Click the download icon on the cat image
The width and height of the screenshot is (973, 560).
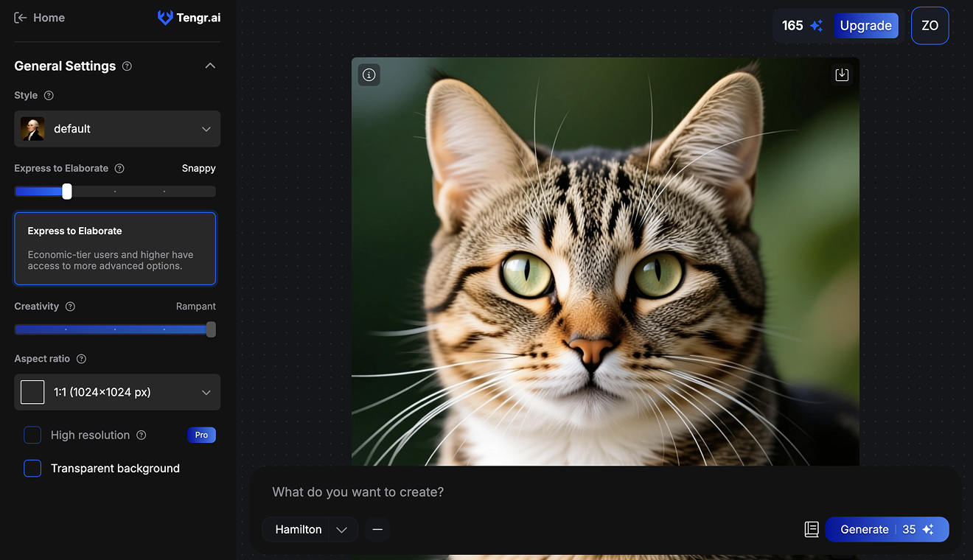click(x=842, y=74)
